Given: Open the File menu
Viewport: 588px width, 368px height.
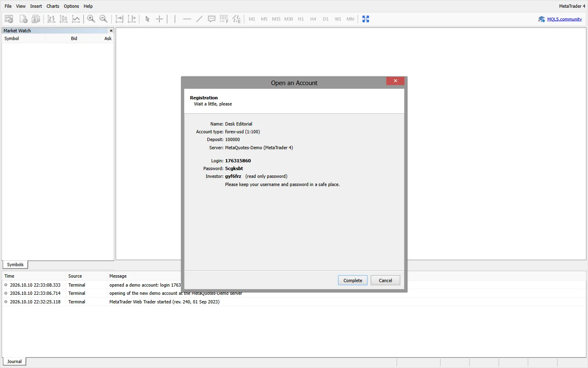Looking at the screenshot, I should pyautogui.click(x=8, y=6).
